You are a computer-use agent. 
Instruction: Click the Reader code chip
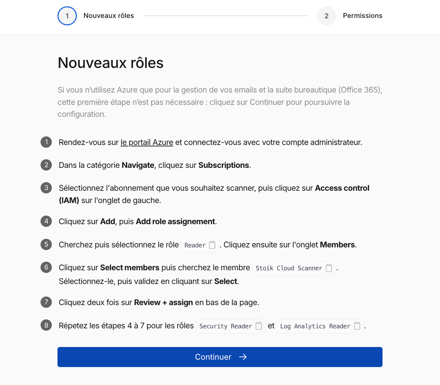[200, 245]
